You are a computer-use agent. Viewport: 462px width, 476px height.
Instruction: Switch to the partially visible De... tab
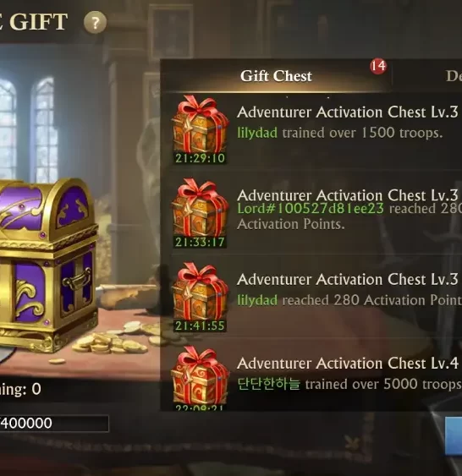[x=454, y=76]
